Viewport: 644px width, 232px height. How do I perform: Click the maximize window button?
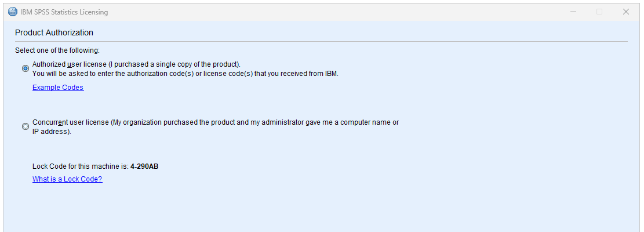[x=599, y=12]
